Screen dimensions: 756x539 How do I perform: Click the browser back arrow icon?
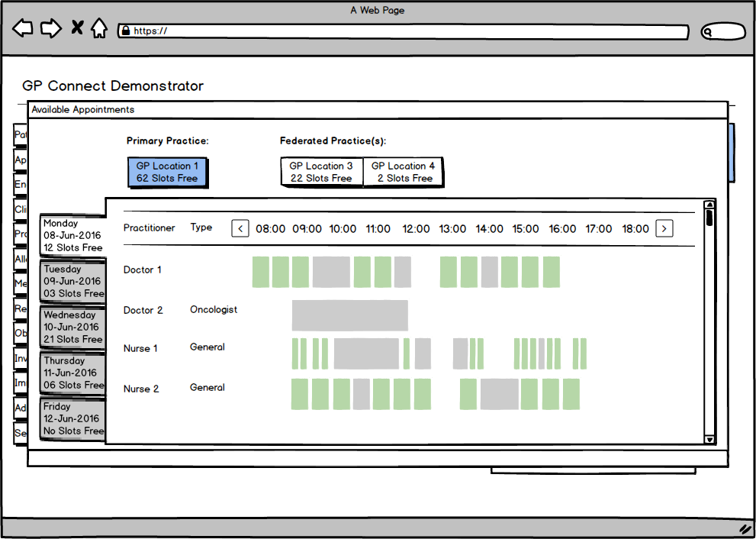23,29
